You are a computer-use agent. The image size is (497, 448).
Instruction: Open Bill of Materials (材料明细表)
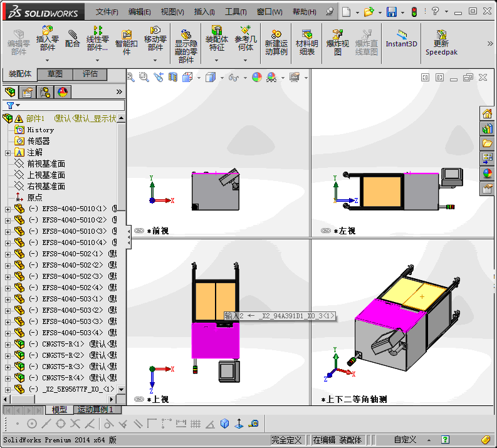pyautogui.click(x=307, y=42)
